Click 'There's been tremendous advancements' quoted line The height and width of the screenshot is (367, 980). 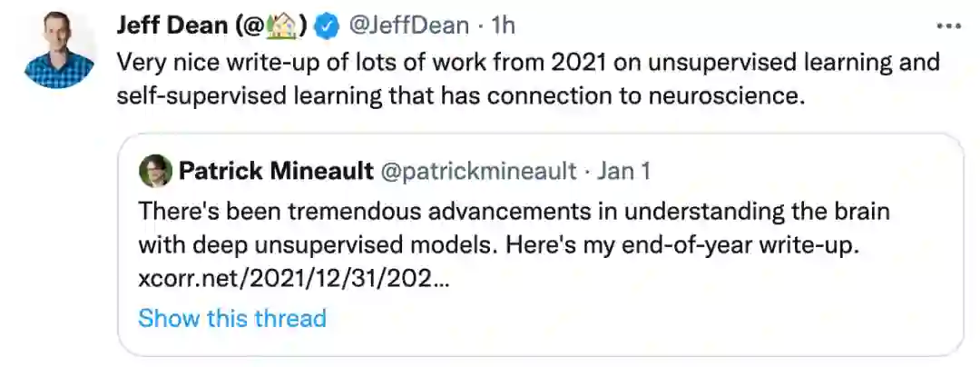(x=514, y=212)
